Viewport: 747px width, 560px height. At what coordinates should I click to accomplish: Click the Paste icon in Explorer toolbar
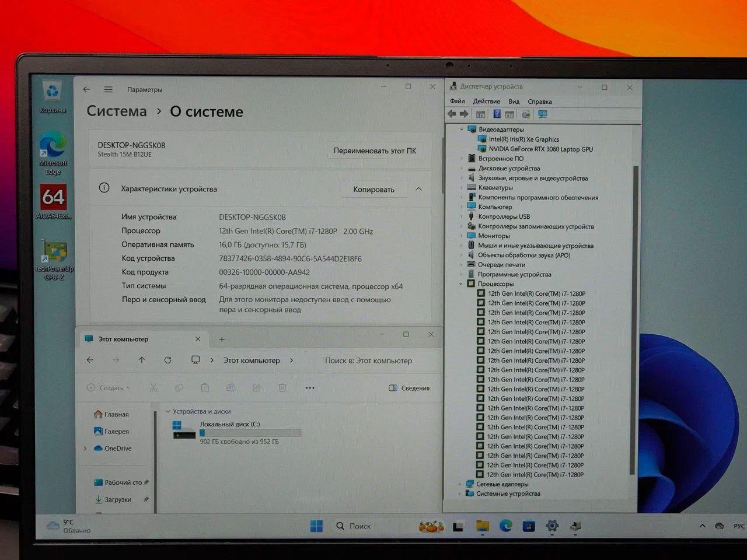[x=205, y=387]
